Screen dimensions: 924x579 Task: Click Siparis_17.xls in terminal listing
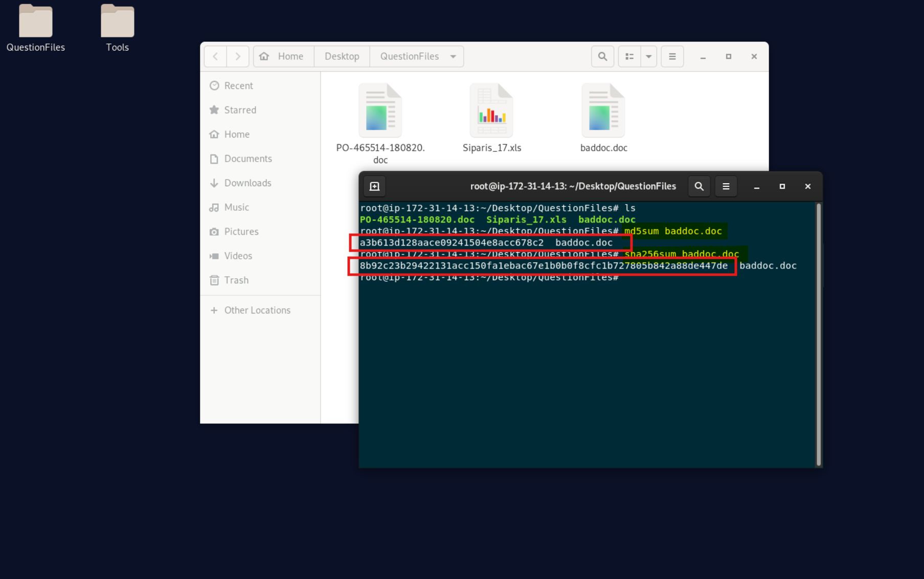526,219
